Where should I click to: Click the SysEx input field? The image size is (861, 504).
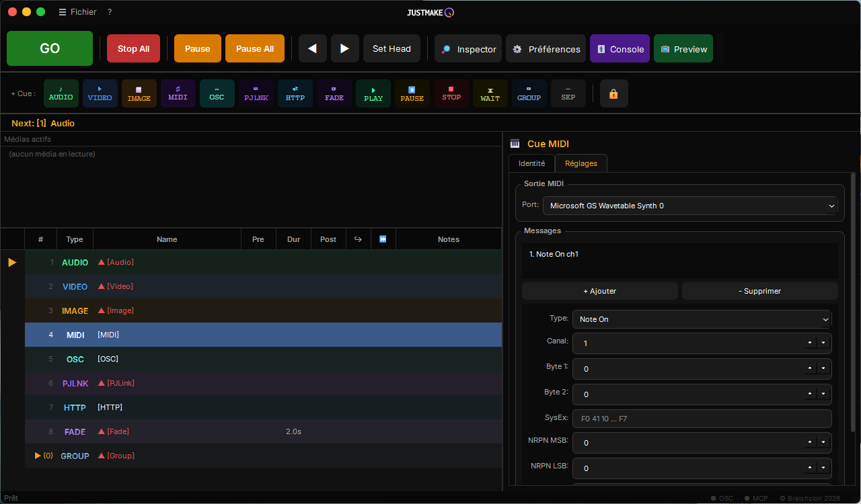point(702,419)
